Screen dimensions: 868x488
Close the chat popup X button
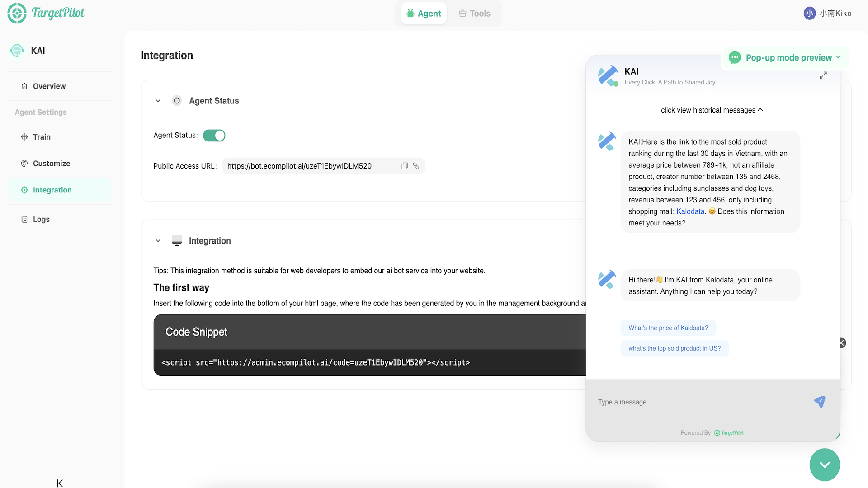pos(841,343)
